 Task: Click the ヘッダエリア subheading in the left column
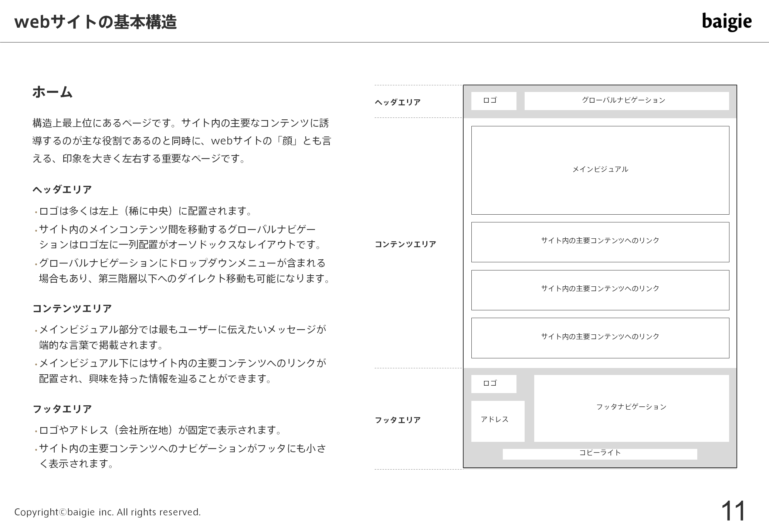62,189
